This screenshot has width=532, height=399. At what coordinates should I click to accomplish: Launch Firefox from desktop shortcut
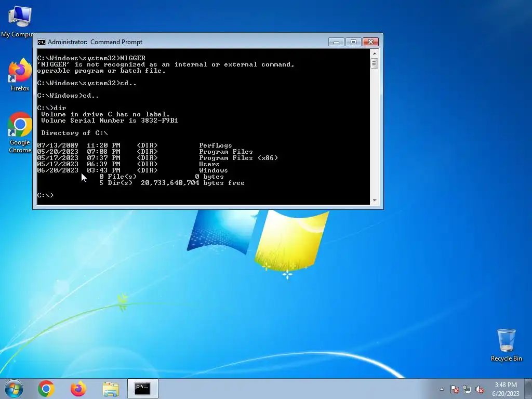(20, 75)
